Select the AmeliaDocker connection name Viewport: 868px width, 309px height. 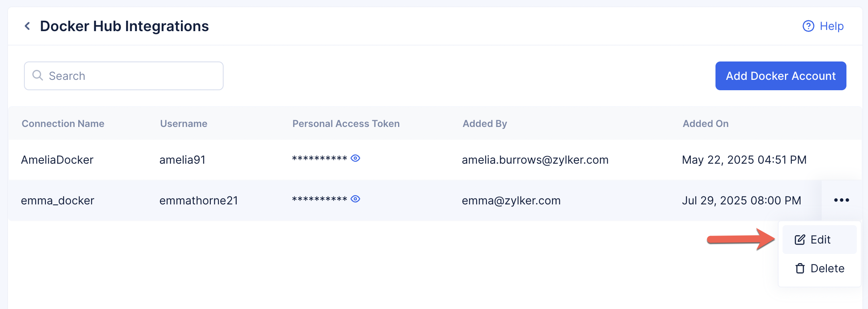(x=57, y=160)
